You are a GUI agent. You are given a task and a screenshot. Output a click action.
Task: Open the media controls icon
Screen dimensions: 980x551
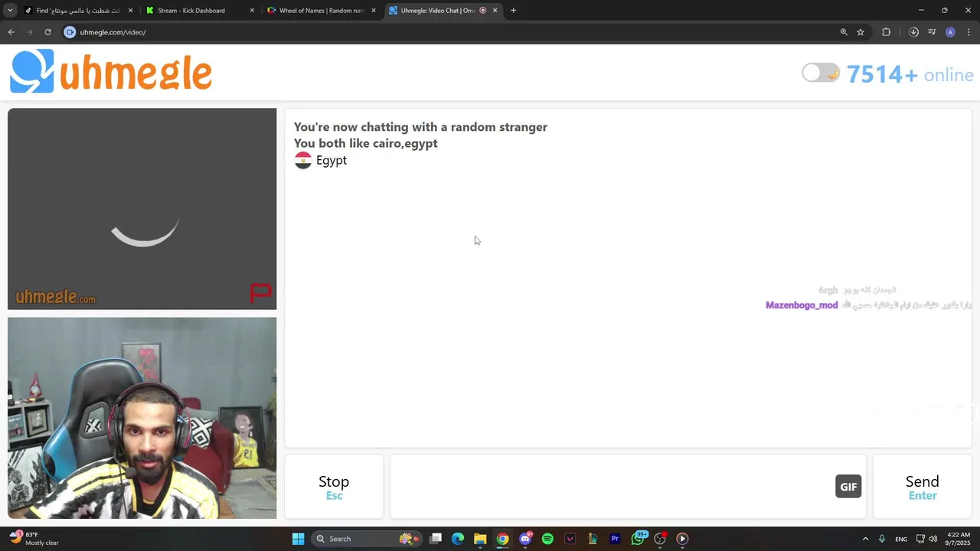pyautogui.click(x=932, y=32)
